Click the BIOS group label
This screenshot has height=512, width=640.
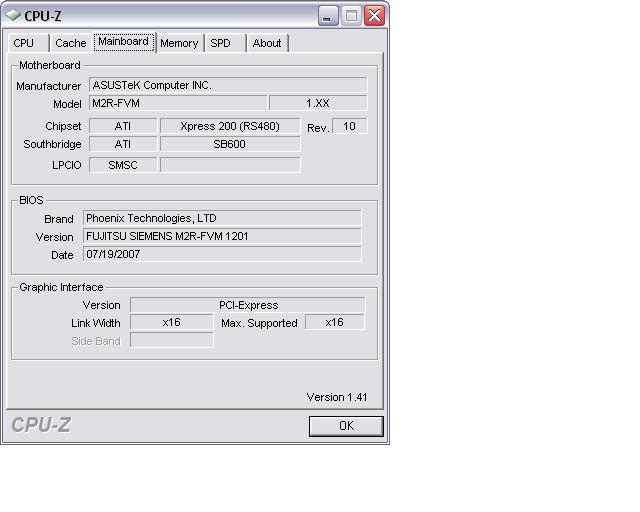click(31, 200)
